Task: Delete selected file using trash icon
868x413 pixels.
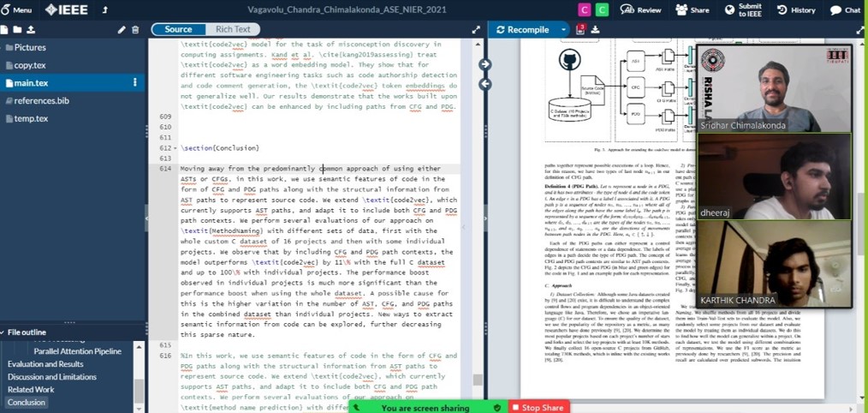Action: tap(135, 30)
